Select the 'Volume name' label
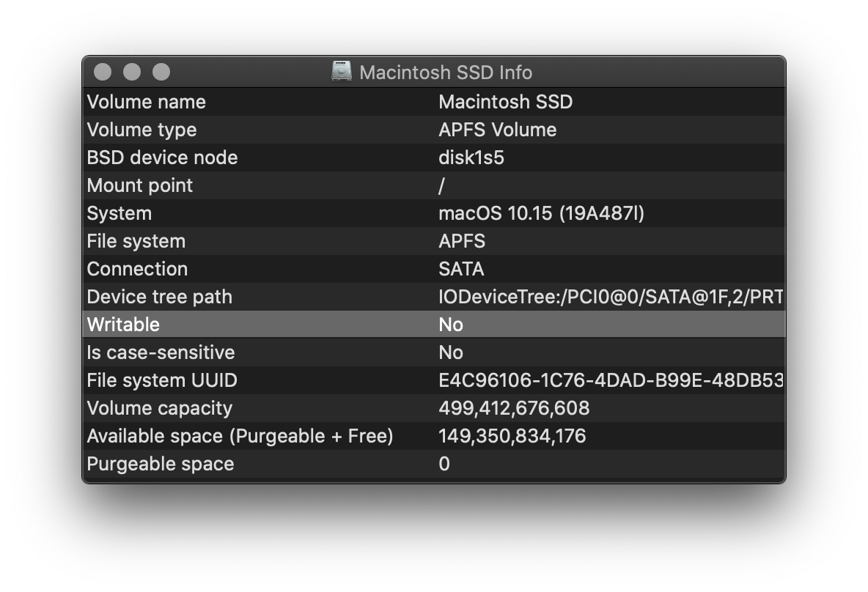This screenshot has height=592, width=868. pos(146,102)
